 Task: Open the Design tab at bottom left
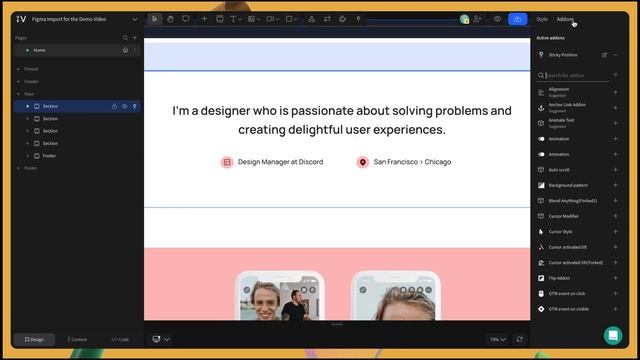click(x=34, y=339)
